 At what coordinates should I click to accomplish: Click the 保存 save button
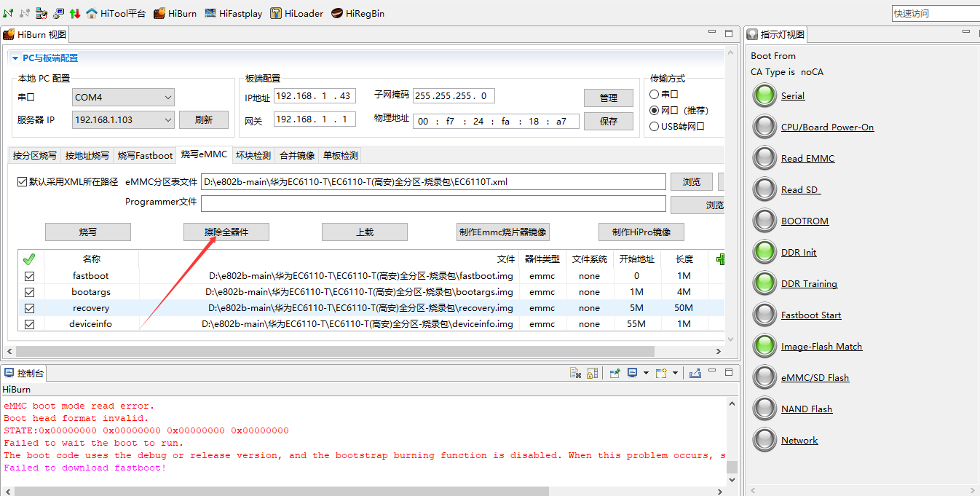click(609, 121)
